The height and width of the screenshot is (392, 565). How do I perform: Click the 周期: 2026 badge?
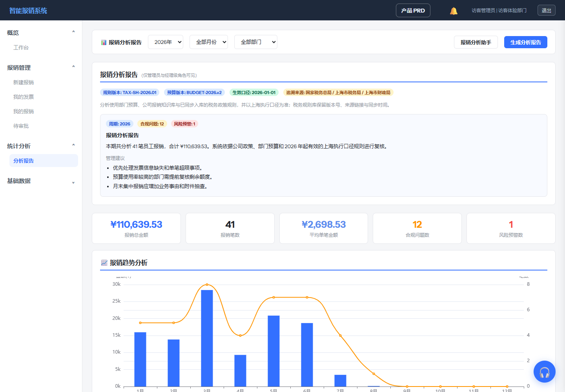click(x=120, y=124)
